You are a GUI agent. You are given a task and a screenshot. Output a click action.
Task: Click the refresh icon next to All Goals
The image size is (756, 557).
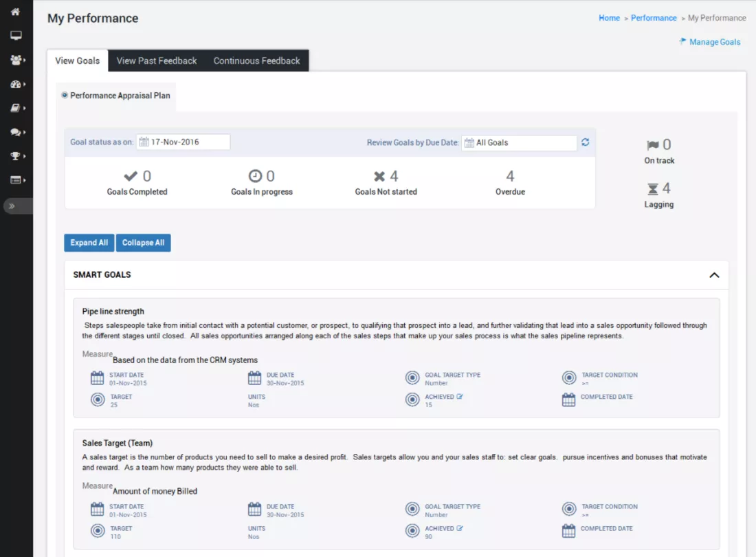(x=585, y=142)
